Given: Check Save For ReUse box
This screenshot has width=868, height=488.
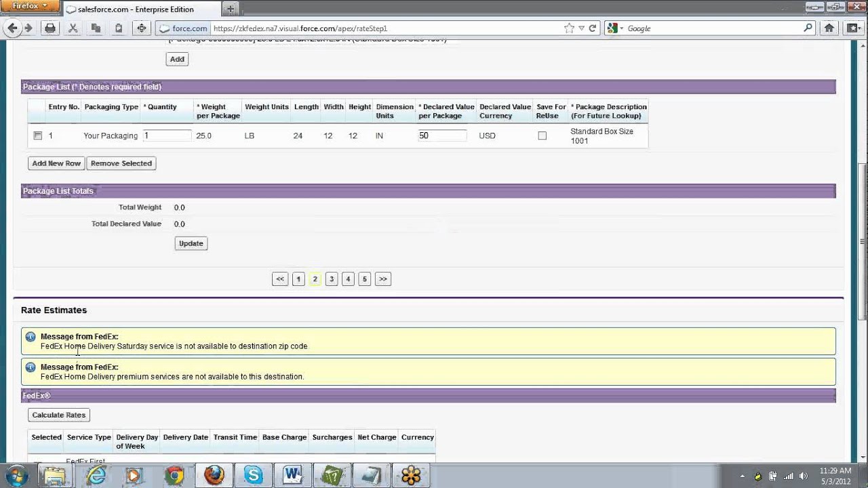Looking at the screenshot, I should pyautogui.click(x=542, y=136).
